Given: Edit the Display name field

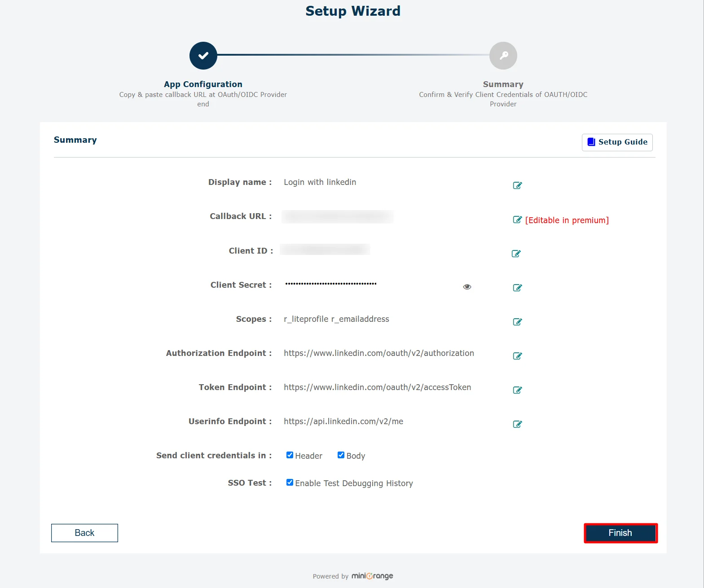Looking at the screenshot, I should 517,185.
